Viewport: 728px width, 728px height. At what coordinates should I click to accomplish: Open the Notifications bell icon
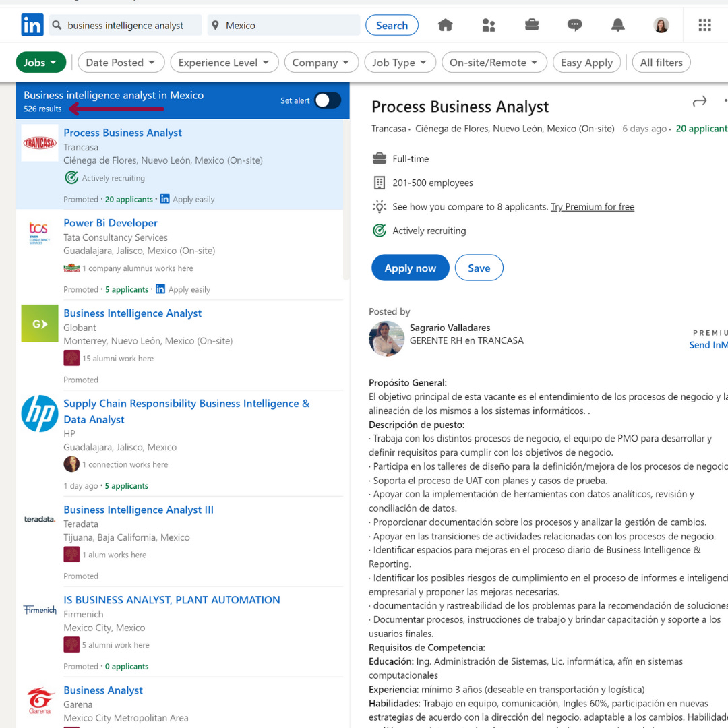617,25
